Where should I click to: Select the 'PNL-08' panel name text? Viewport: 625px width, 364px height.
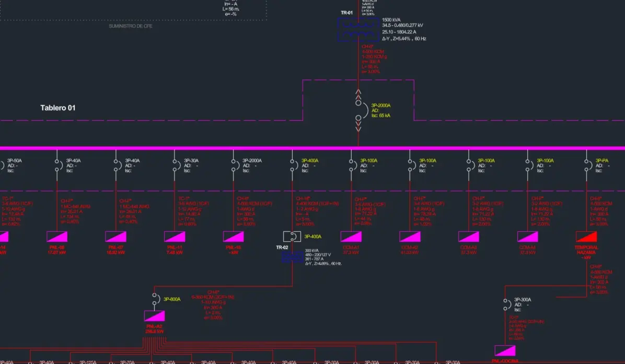(x=57, y=248)
